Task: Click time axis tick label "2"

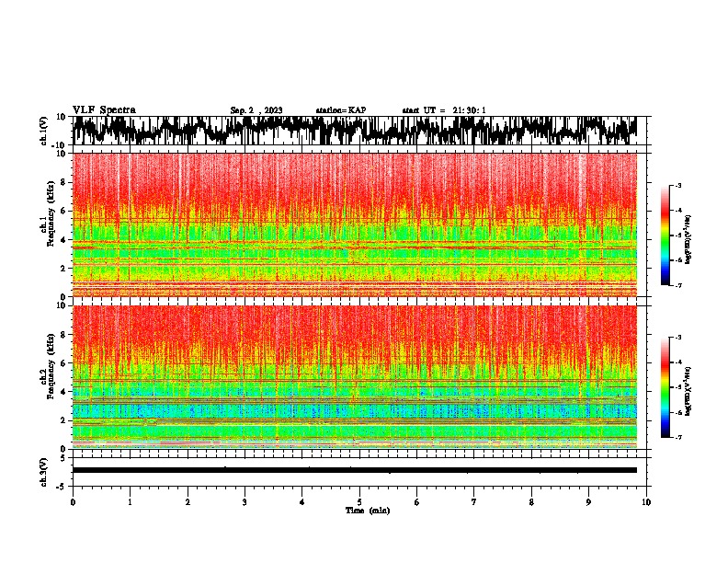Action: pos(188,502)
